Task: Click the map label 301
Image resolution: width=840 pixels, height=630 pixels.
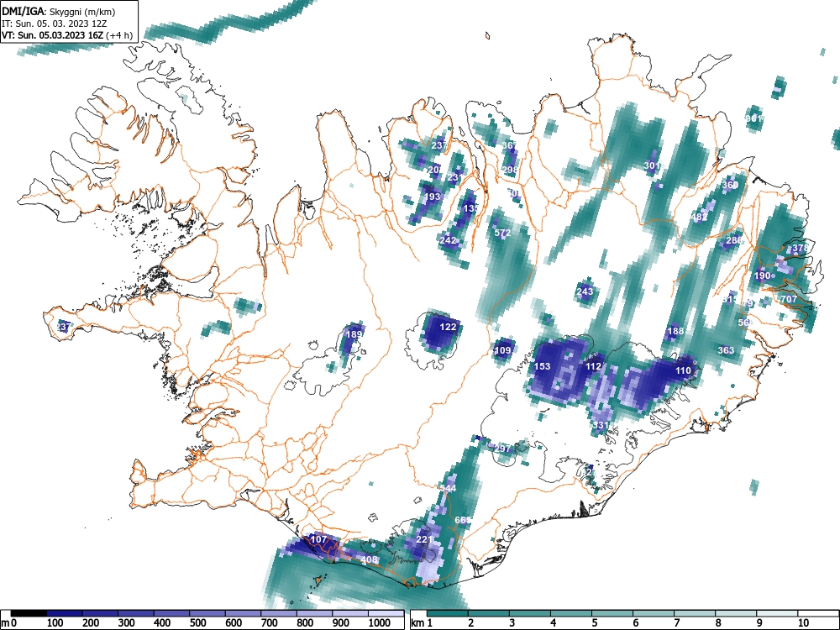Action: [x=652, y=165]
